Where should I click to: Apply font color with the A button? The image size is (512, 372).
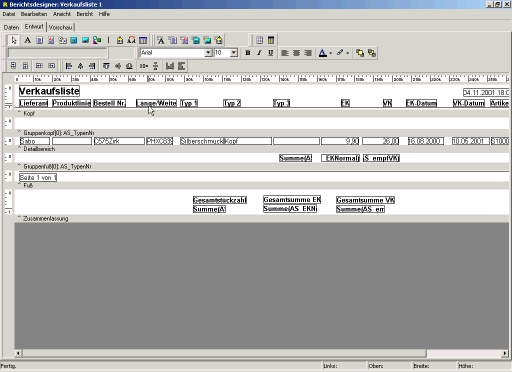tap(323, 53)
